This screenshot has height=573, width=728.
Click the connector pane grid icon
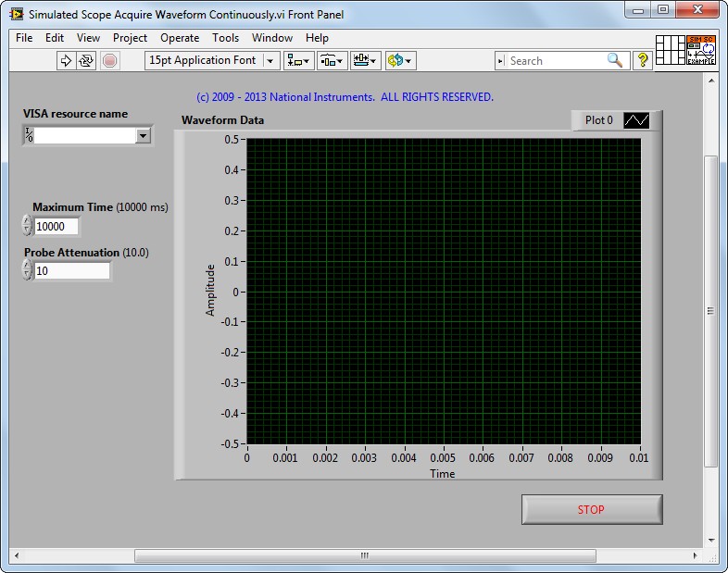670,50
